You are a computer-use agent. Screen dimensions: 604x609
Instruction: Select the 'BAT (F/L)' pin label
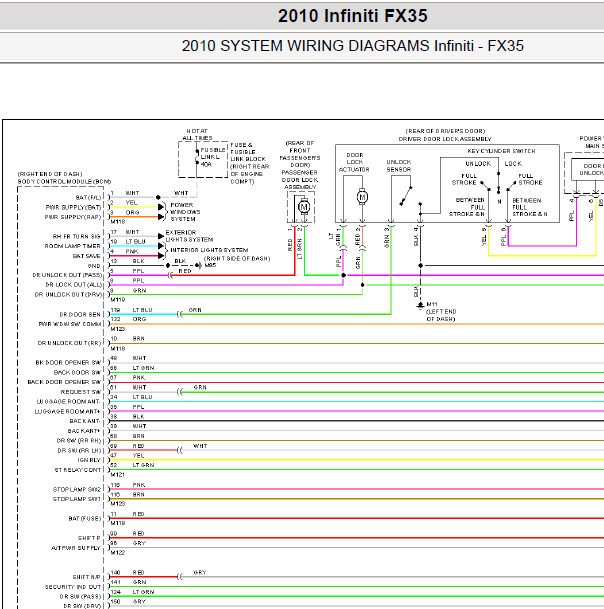tap(89, 197)
